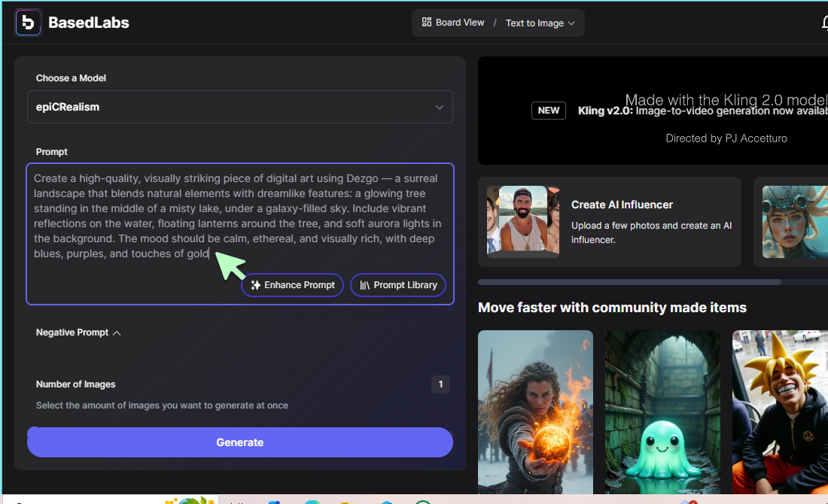Viewport: 828px width, 504px height.
Task: Open the Text to Image dropdown
Action: pyautogui.click(x=540, y=23)
